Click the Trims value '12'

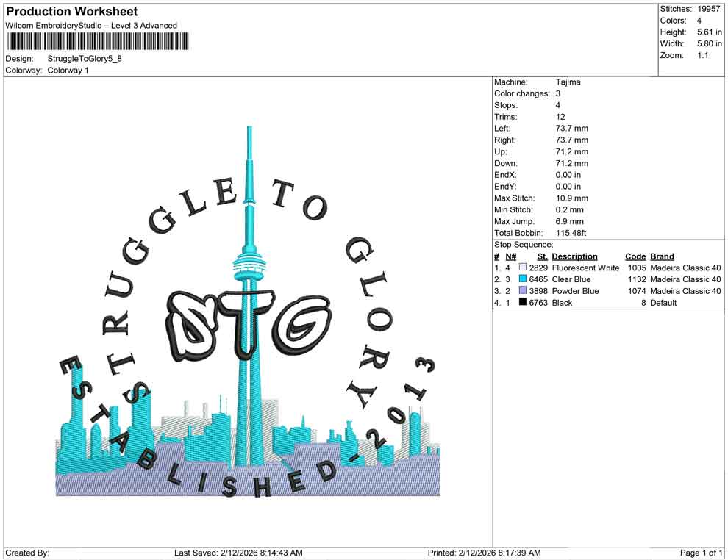click(560, 117)
